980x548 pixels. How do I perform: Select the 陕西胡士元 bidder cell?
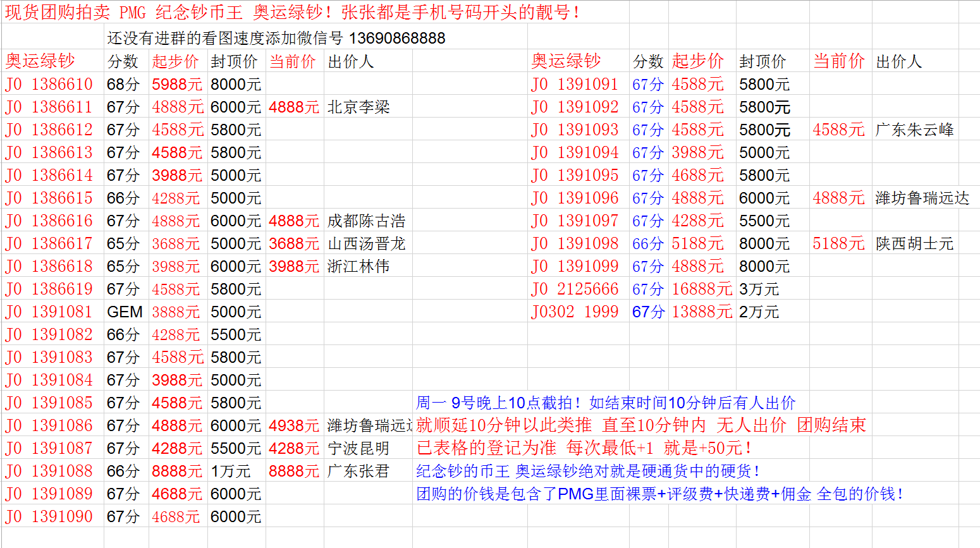pyautogui.click(x=914, y=243)
